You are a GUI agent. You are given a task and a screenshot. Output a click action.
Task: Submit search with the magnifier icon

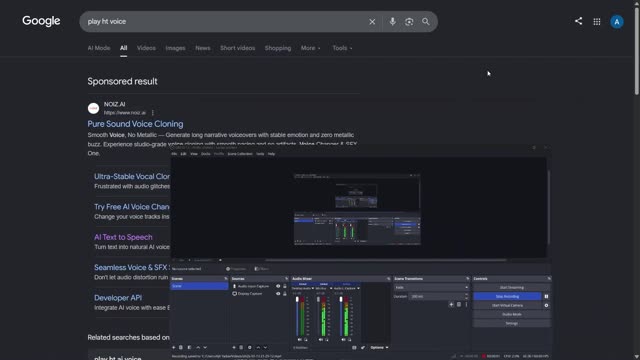tap(426, 22)
